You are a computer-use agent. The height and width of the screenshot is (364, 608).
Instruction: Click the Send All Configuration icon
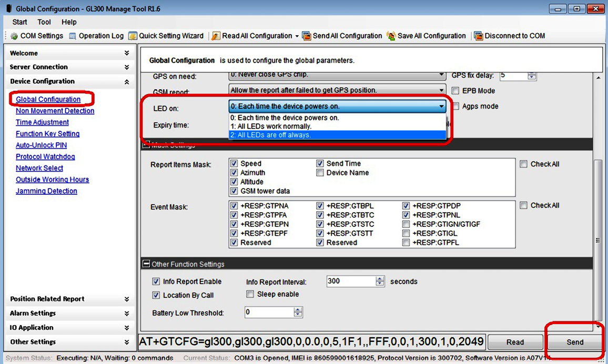[306, 36]
